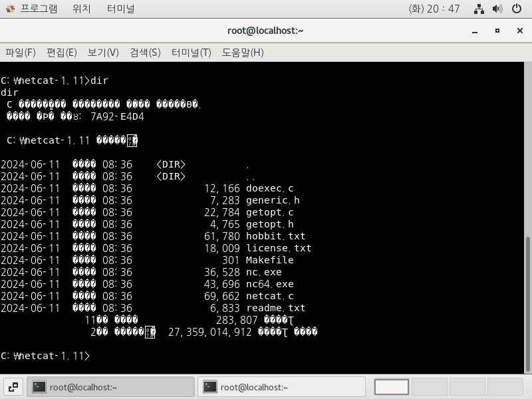Viewport: 532px width, 399px height.
Task: Maximize the root@localhost terminal window
Action: pos(497,31)
